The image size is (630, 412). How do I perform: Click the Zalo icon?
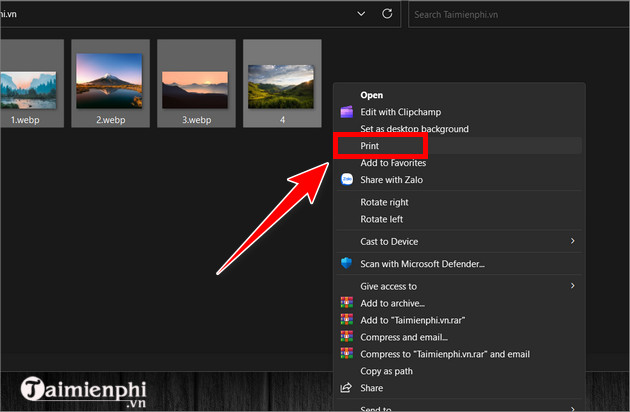coord(347,179)
